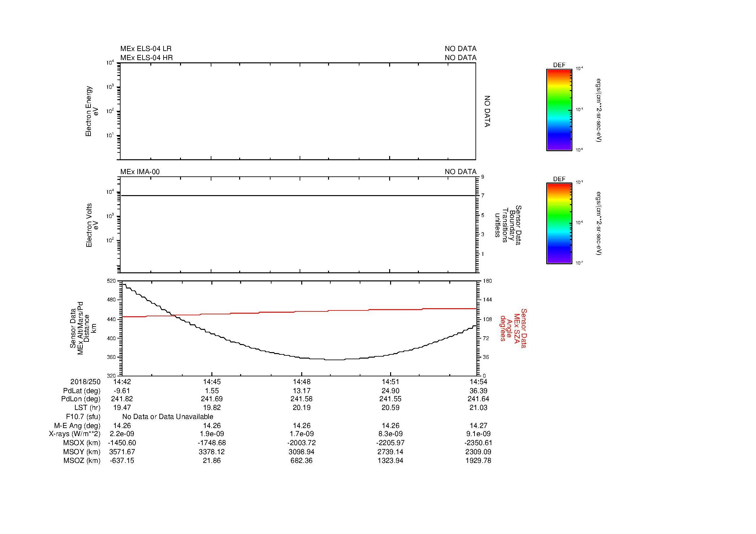
Task: Click the black altitude curve minimum
Action: [x=334, y=360]
